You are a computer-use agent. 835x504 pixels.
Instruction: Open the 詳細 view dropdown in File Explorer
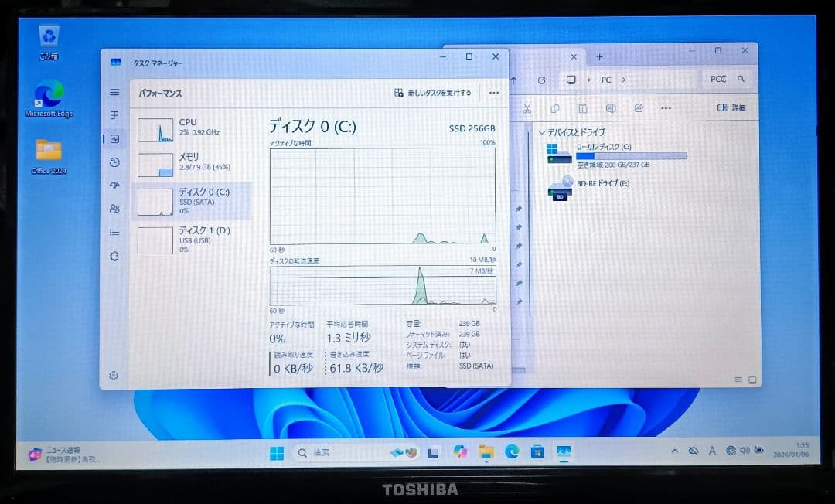[x=731, y=108]
